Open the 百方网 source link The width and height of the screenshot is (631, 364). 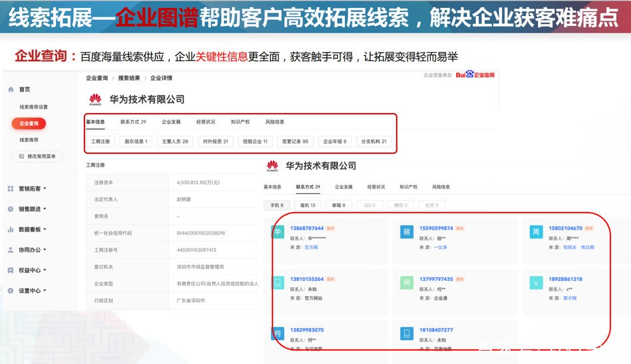tap(311, 247)
